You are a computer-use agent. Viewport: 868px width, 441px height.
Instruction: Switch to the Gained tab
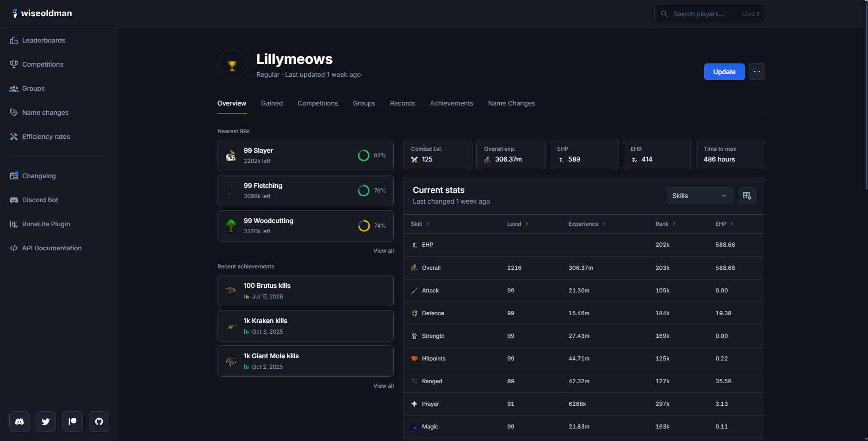pos(272,103)
